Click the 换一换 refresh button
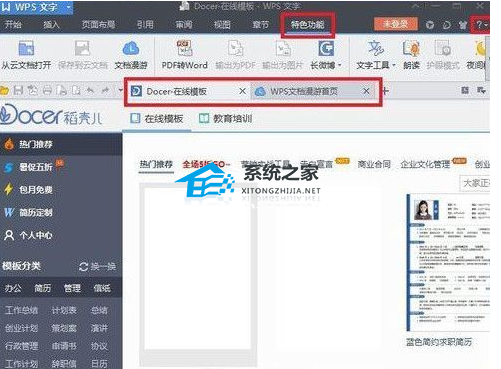 click(98, 266)
